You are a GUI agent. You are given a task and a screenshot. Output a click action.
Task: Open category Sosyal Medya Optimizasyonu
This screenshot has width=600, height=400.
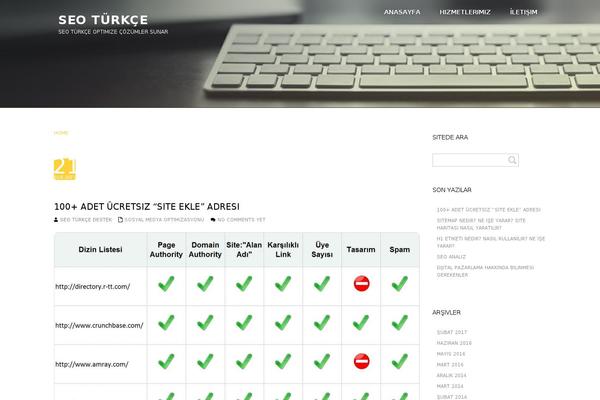coord(164,220)
